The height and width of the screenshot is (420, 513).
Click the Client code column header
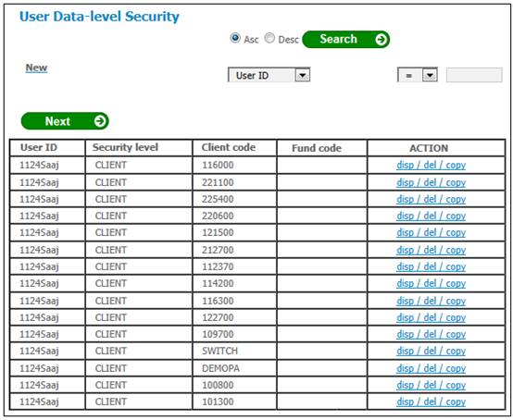coord(229,147)
